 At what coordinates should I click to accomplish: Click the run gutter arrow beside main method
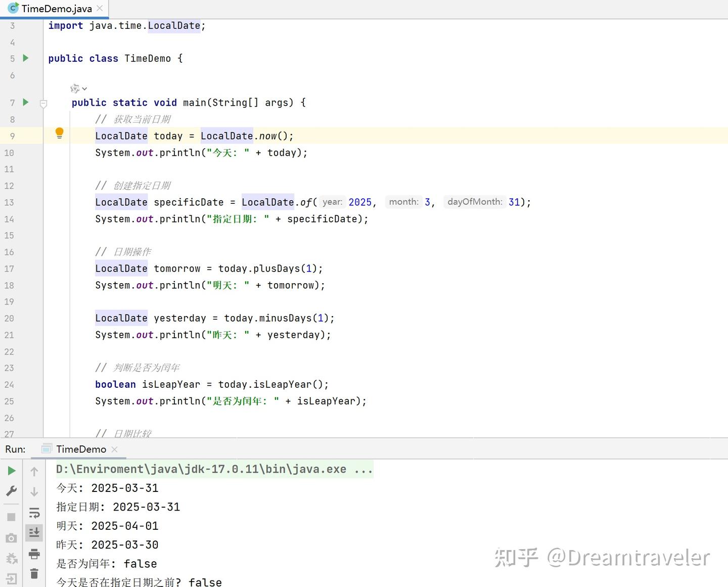[x=26, y=102]
